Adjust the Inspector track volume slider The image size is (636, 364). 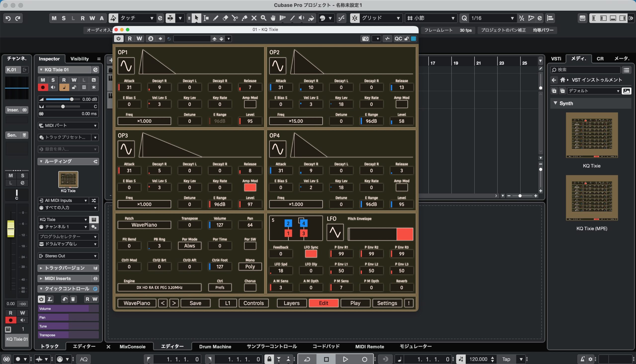point(63,99)
